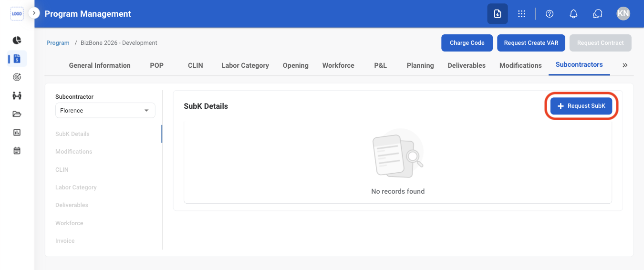Expand the sidebar with the chevron button
644x270 pixels.
tap(34, 13)
